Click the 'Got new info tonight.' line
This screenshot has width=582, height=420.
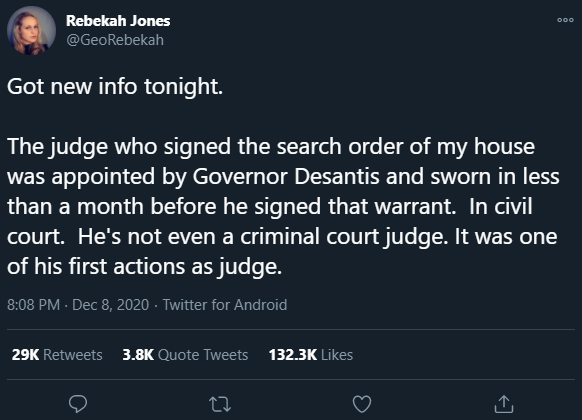pyautogui.click(x=115, y=87)
